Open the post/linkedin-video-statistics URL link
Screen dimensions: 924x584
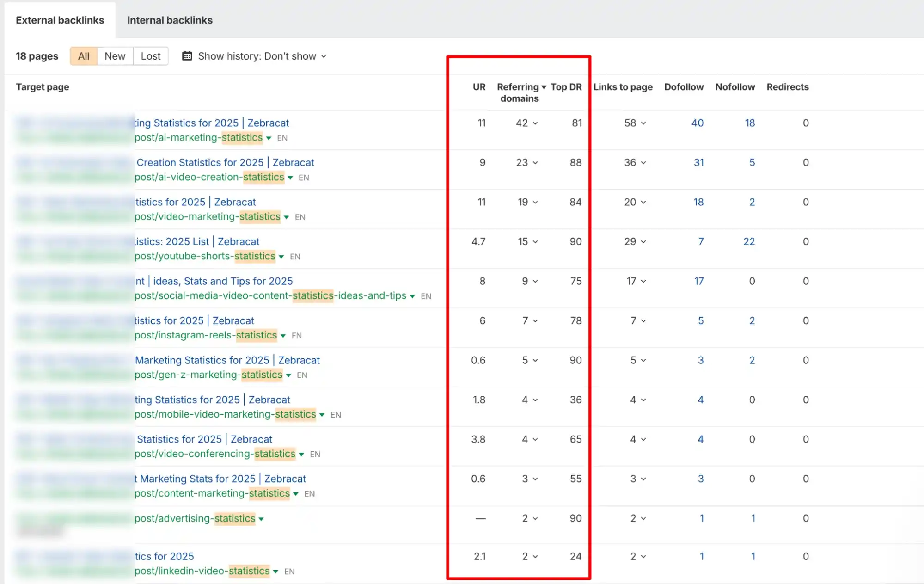tap(202, 571)
